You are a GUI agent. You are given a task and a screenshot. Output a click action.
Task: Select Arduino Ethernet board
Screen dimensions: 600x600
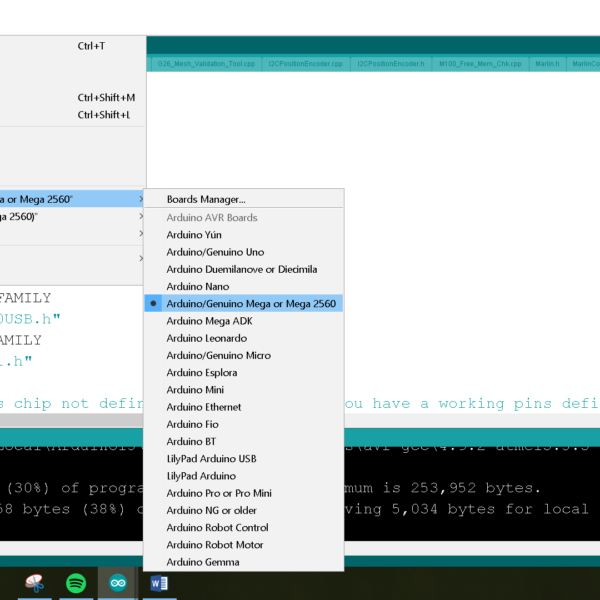pos(243,407)
